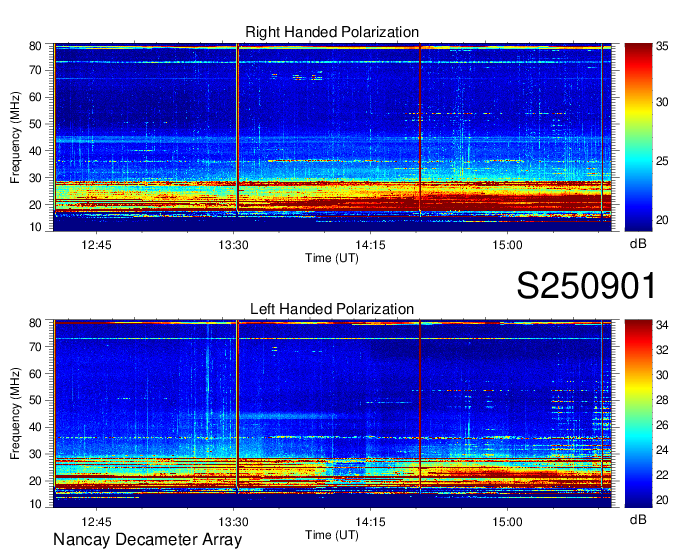Click the Left Handed plot's color bar
Image resolution: width=680 pixels, height=552 pixels.
tap(638, 414)
